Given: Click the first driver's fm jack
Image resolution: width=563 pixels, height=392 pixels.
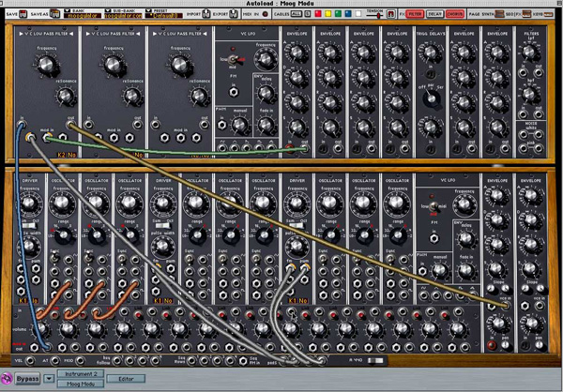Looking at the screenshot, I should pyautogui.click(x=21, y=268).
